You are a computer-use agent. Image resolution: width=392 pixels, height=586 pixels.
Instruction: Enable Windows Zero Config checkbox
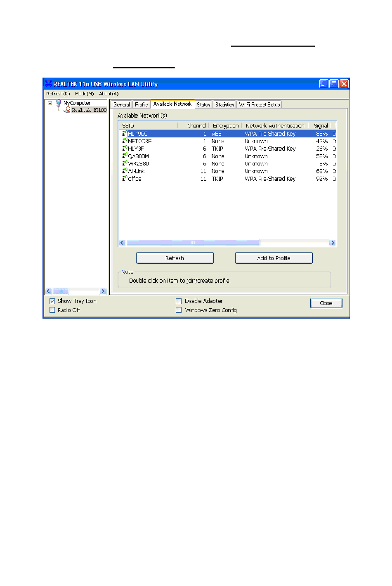pyautogui.click(x=179, y=310)
